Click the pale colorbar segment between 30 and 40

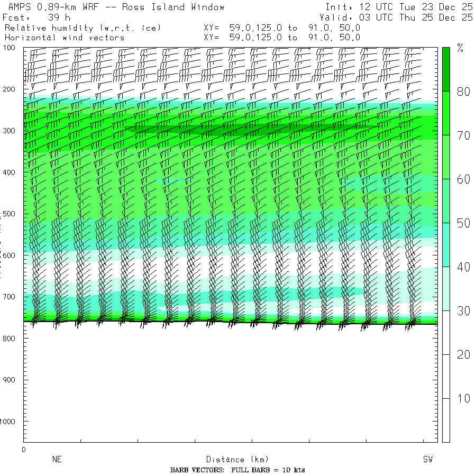click(446, 288)
